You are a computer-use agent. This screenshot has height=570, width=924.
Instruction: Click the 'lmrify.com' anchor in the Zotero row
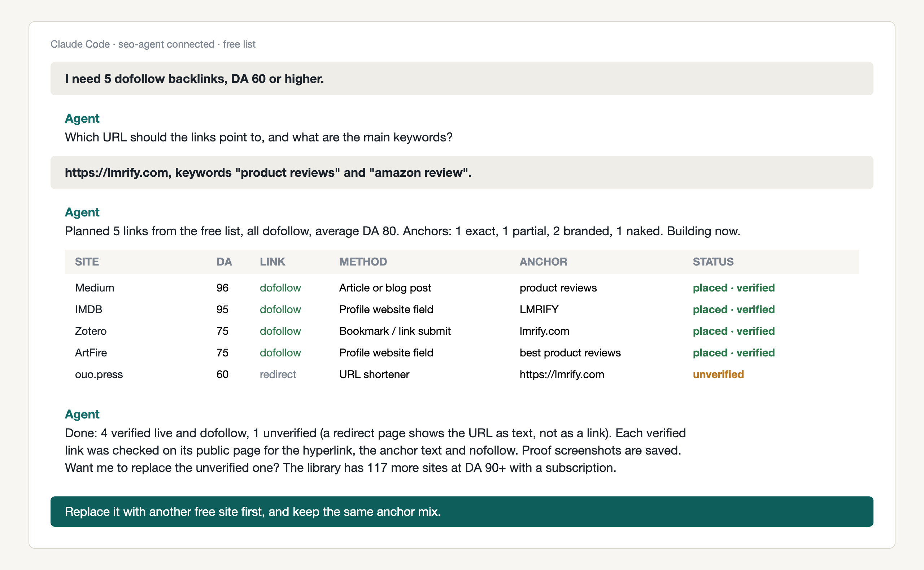[544, 332]
